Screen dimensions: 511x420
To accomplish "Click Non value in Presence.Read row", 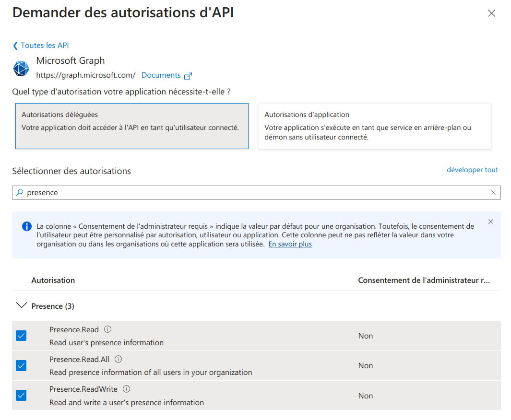I will click(365, 336).
